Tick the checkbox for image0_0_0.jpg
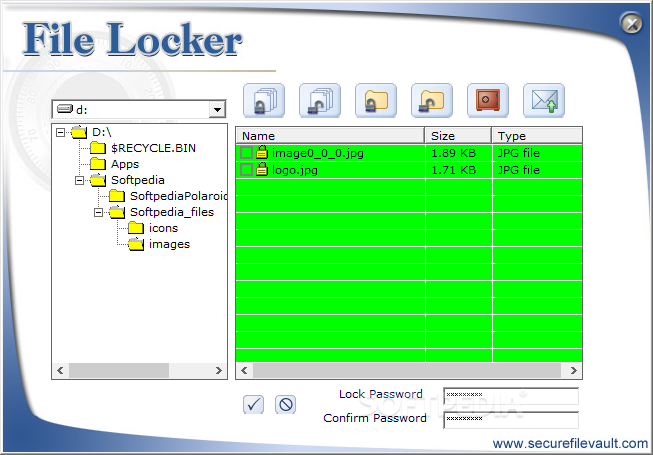This screenshot has width=653, height=455. tap(246, 153)
